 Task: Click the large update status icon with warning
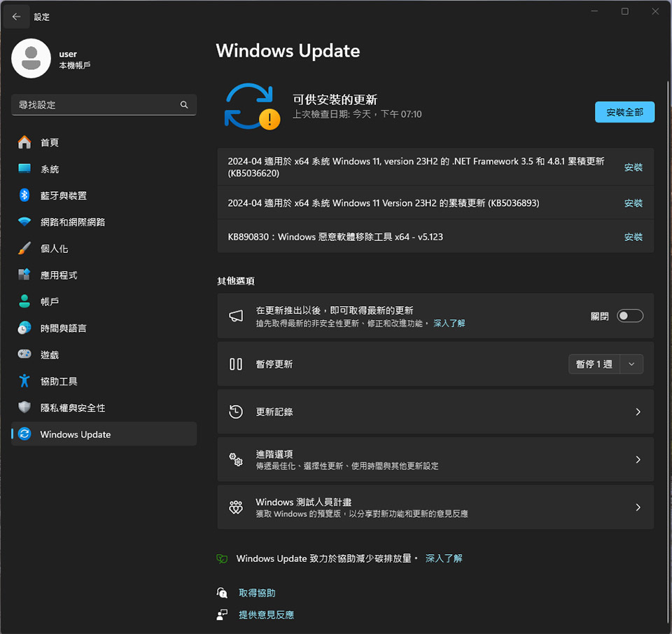pos(252,106)
